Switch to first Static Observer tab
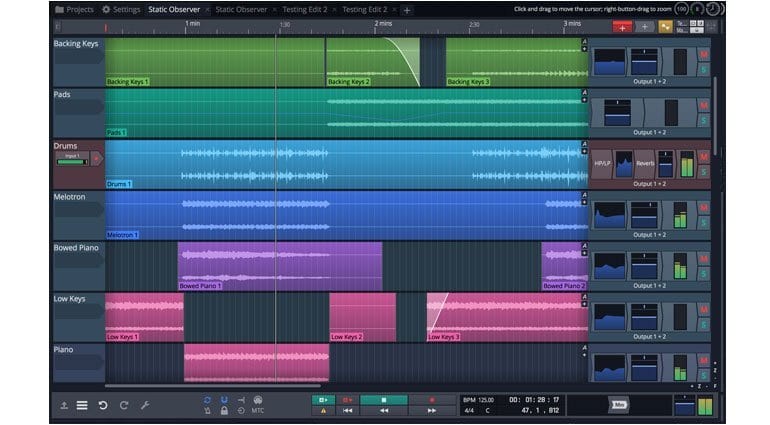The height and width of the screenshot is (425, 770). [x=174, y=9]
